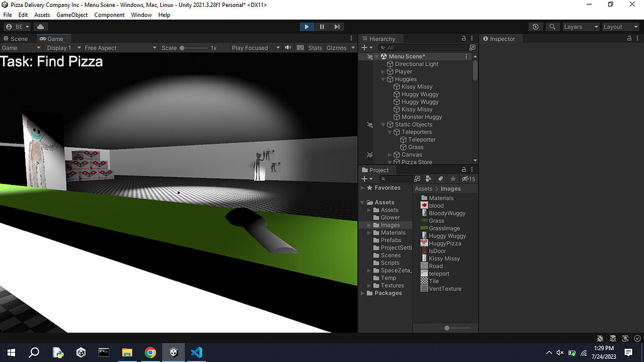The height and width of the screenshot is (362, 644).
Task: Open the undo history icon
Action: 535,26
